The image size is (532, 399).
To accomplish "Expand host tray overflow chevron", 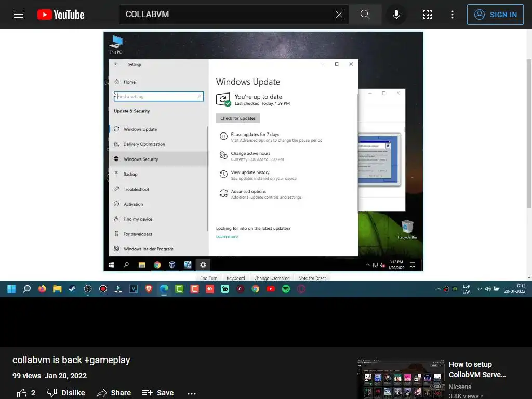I will click(437, 289).
